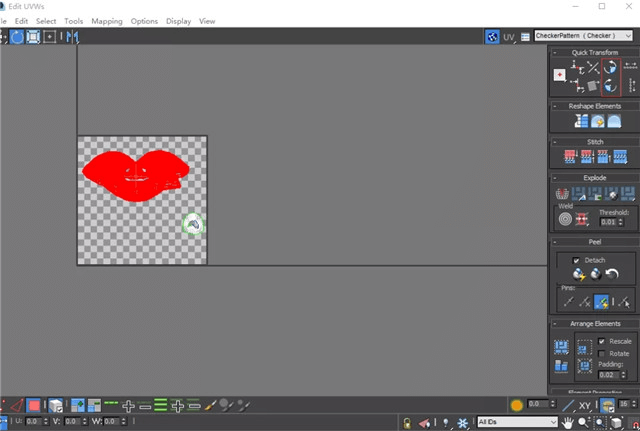Viewport: 640px width, 431px height.
Task: Click Straighten Selection in Reshape Elements
Action: coord(581,121)
